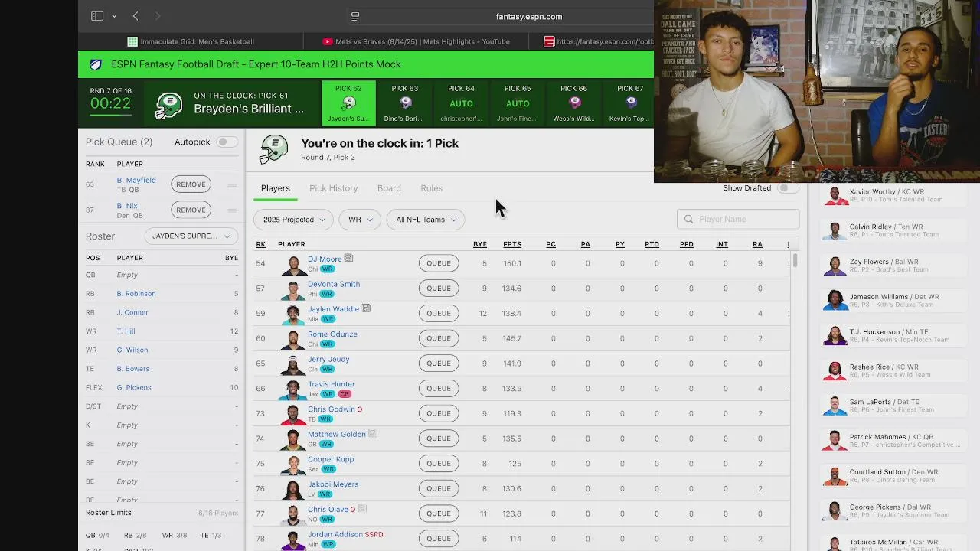980x551 pixels.
Task: Open B. Robinson in roster list
Action: 136,294
